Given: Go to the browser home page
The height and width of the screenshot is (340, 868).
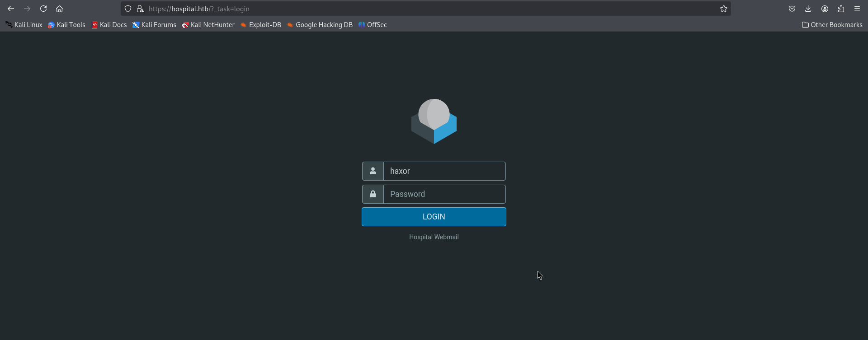Looking at the screenshot, I should coord(59,9).
